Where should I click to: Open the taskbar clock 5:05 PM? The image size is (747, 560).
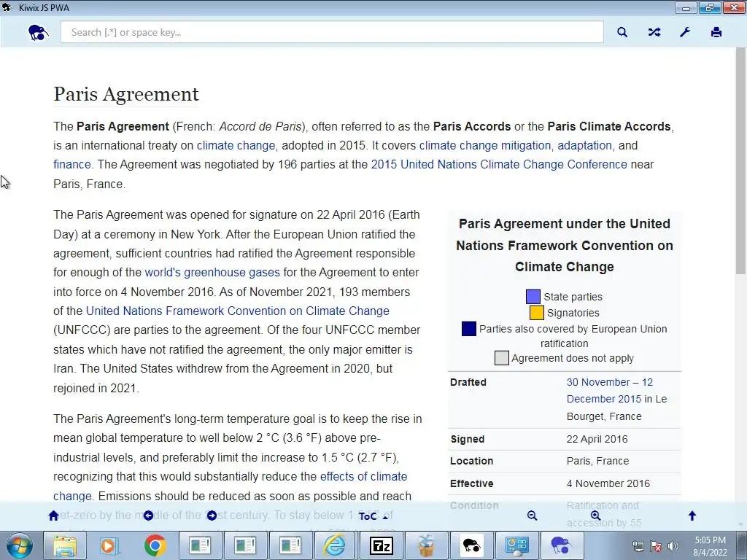(x=710, y=546)
